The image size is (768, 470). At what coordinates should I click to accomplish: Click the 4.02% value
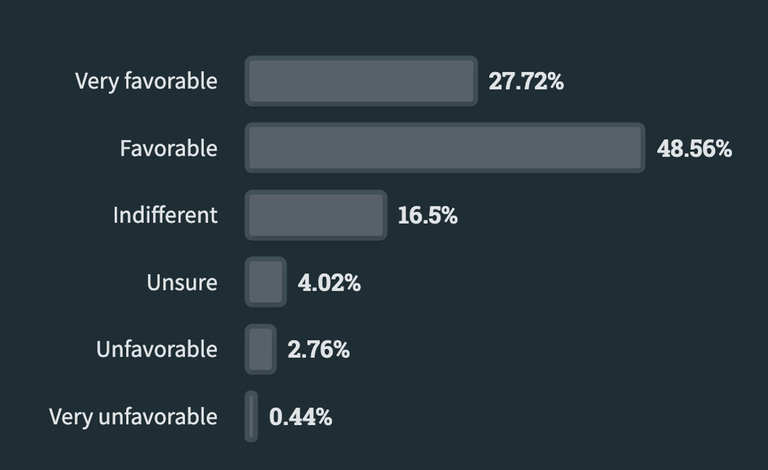tap(329, 282)
